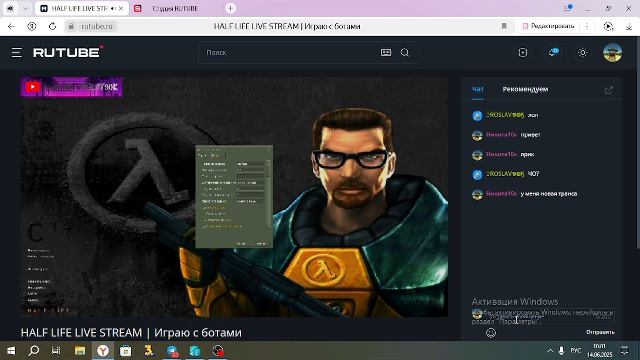Click the Отправить send button
Viewport: 640px width, 360px height.
point(600,332)
